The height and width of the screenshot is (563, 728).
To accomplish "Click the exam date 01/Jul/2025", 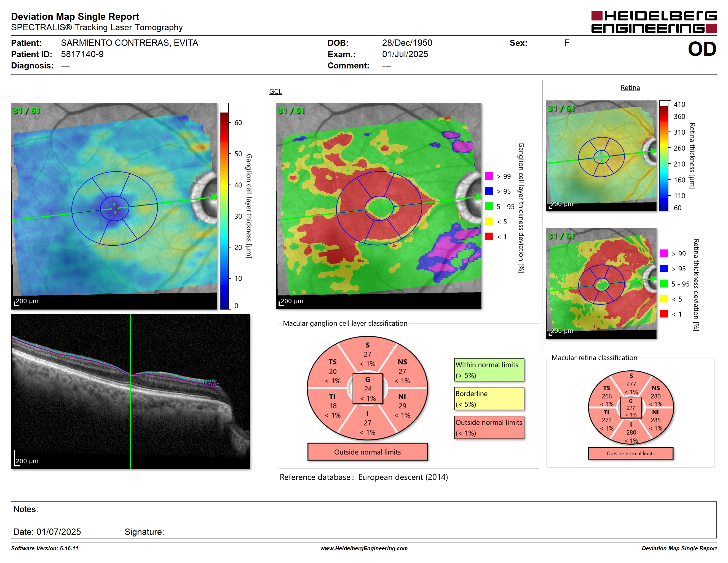I will point(405,54).
